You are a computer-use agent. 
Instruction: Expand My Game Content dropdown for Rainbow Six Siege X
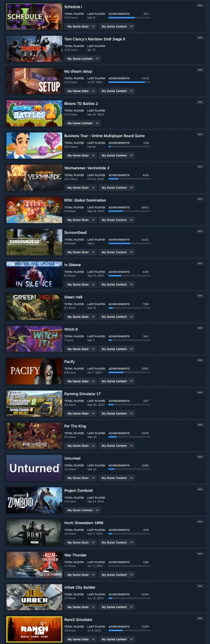pyautogui.click(x=82, y=58)
